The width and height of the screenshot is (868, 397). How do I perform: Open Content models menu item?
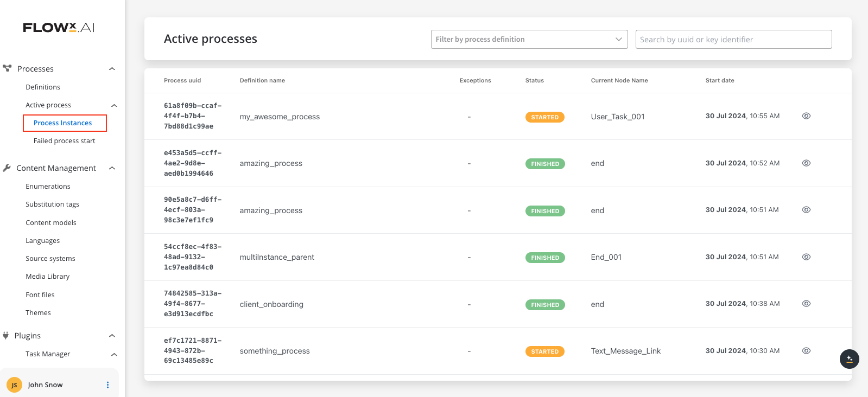click(x=51, y=223)
